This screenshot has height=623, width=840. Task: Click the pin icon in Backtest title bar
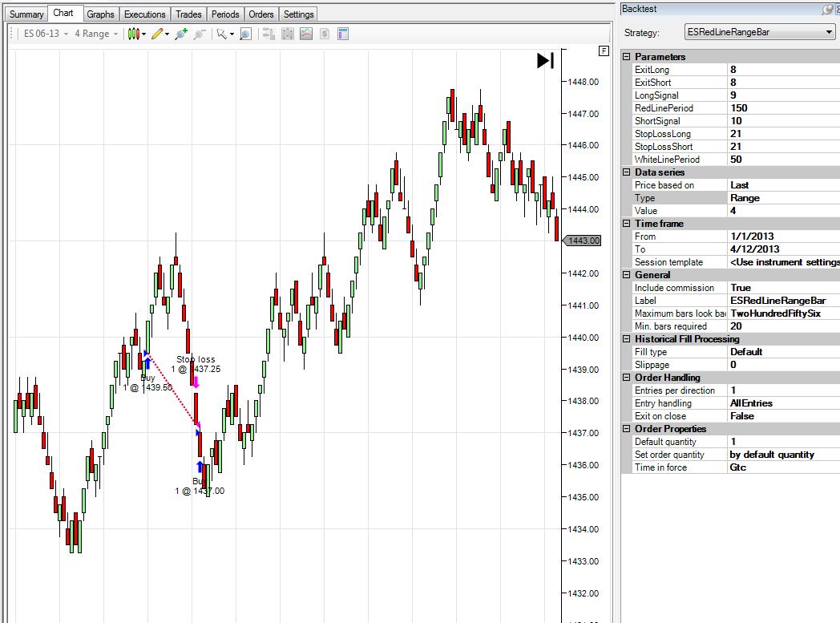tap(827, 9)
